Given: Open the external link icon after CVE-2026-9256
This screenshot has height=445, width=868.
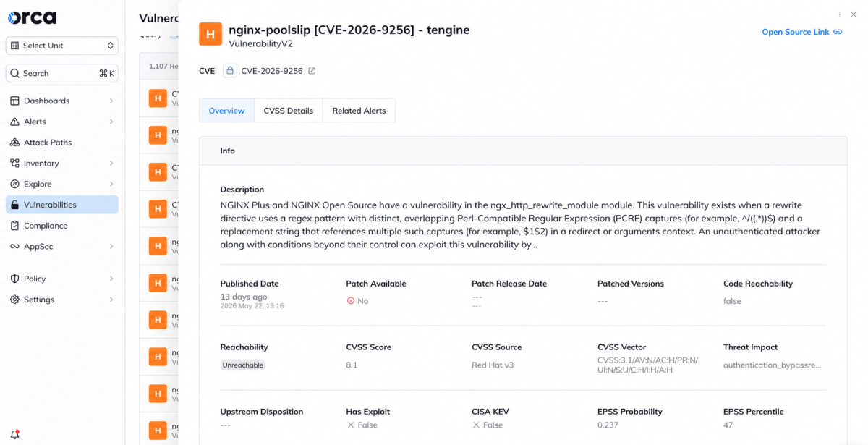Looking at the screenshot, I should (x=312, y=71).
